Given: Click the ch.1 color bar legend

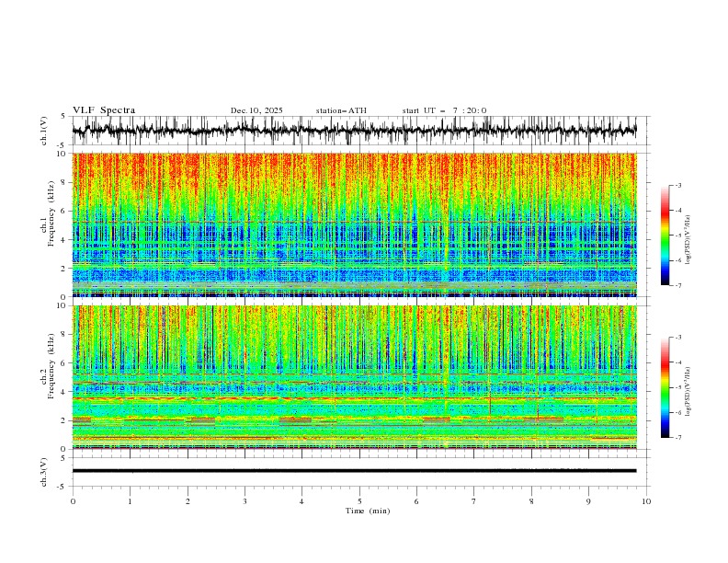Looking at the screenshot, I should [665, 236].
